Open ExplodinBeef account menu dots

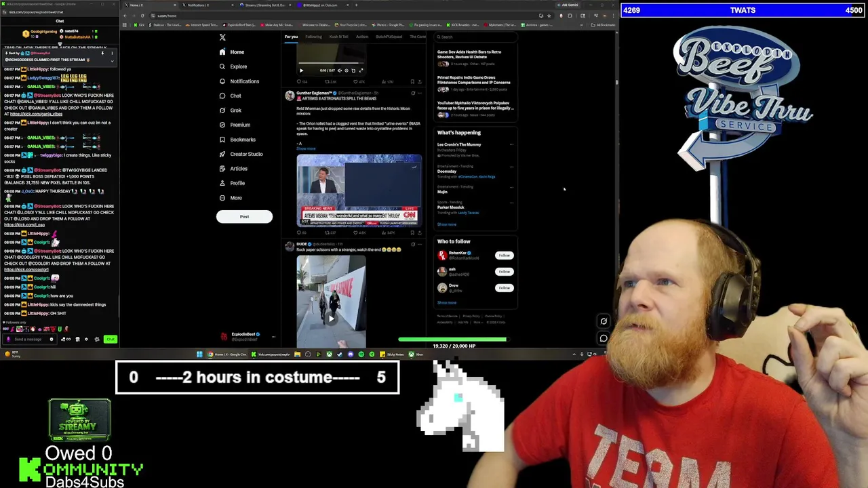click(x=273, y=336)
